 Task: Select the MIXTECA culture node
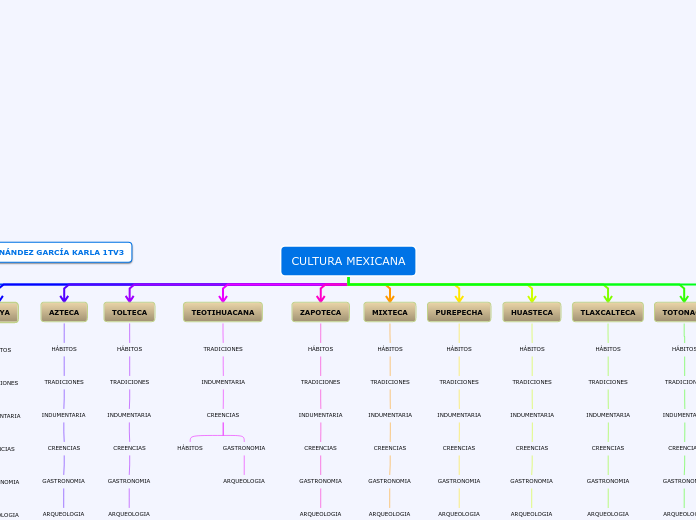coord(390,312)
